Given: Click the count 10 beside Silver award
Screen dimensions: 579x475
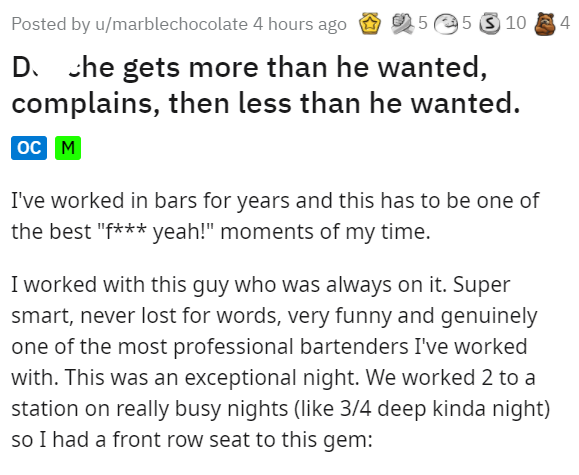Looking at the screenshot, I should pyautogui.click(x=516, y=23).
